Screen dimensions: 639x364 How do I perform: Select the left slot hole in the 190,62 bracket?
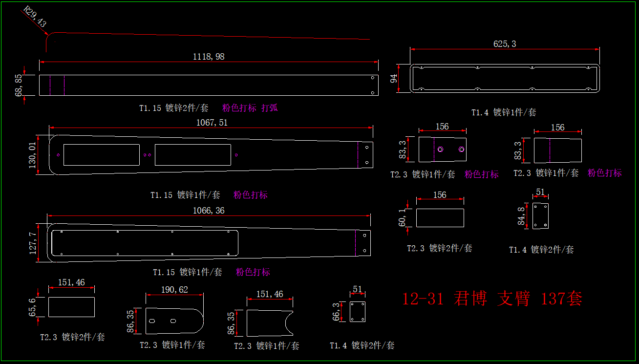(x=152, y=321)
